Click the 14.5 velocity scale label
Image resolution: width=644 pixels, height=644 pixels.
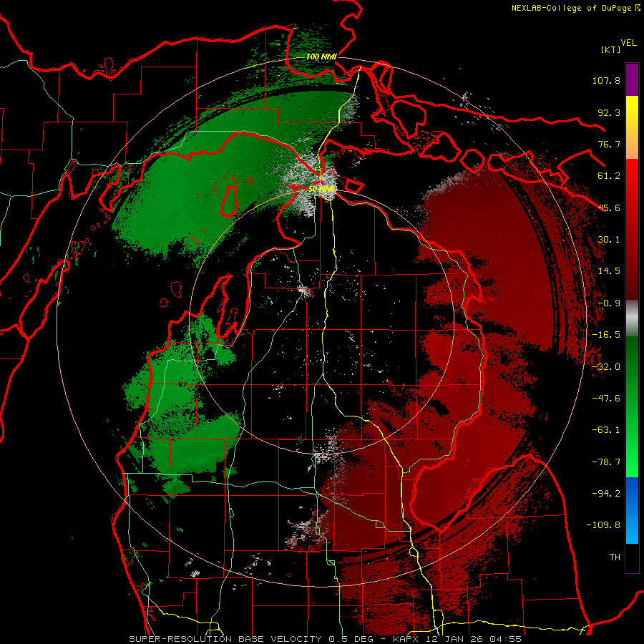609,271
